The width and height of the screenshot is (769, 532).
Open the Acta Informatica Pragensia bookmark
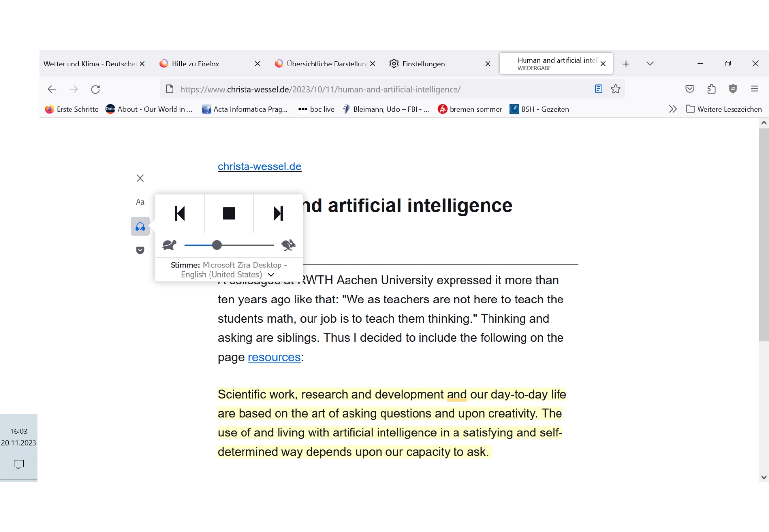[x=245, y=109]
